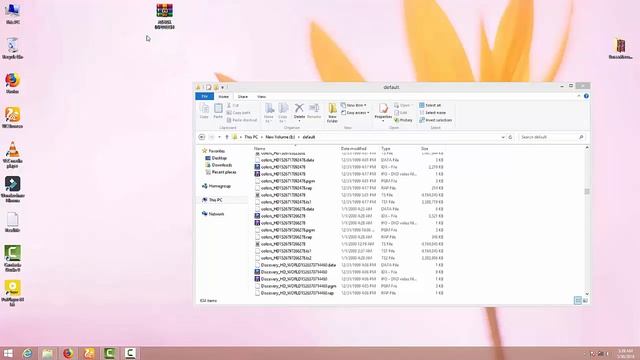The width and height of the screenshot is (640, 360).
Task: Sort files by the Size column
Action: click(x=425, y=149)
